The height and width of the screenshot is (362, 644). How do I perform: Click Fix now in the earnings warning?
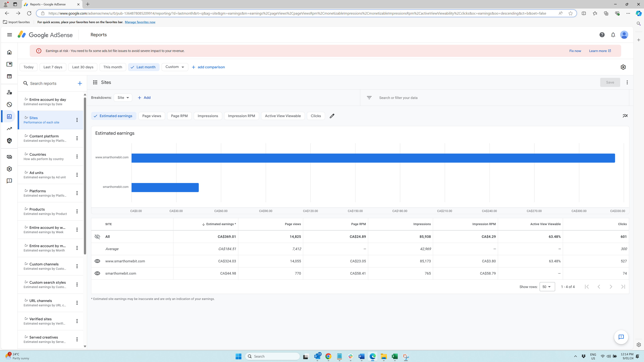575,51
